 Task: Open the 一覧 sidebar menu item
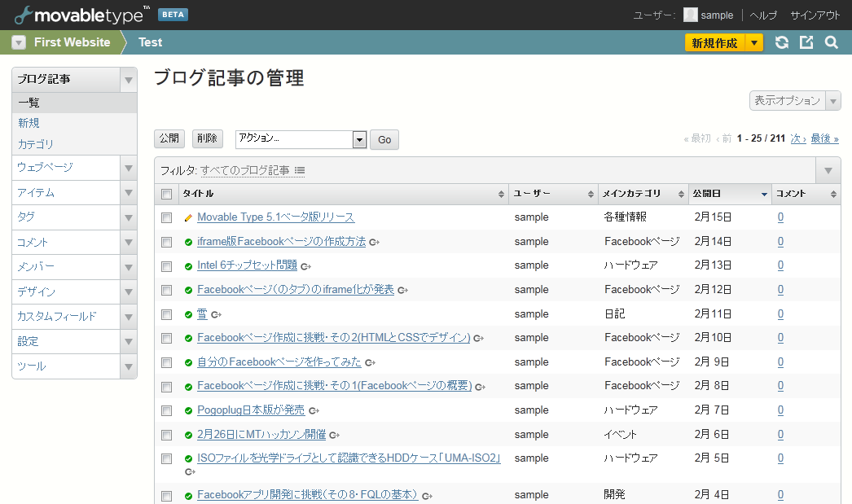click(x=74, y=103)
